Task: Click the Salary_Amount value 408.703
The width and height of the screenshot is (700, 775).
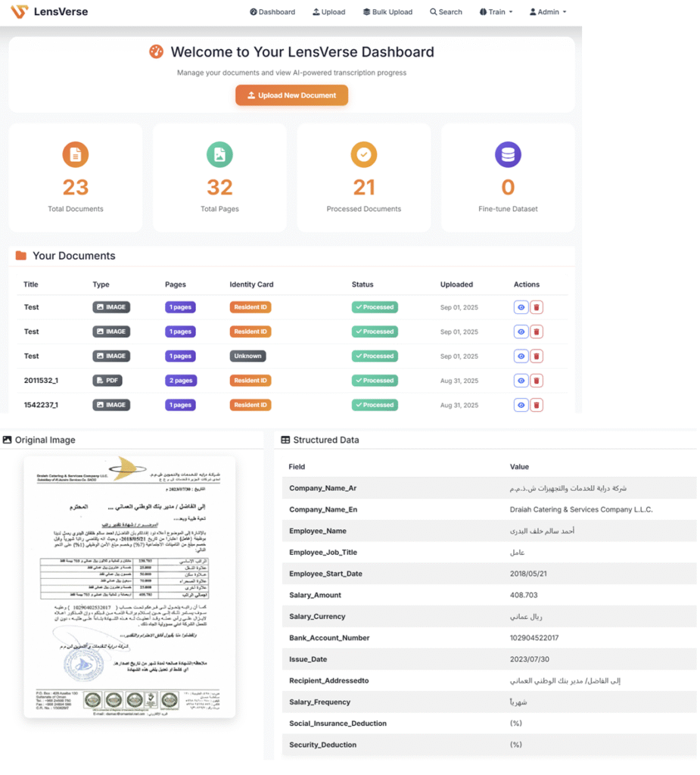Action: [x=524, y=595]
